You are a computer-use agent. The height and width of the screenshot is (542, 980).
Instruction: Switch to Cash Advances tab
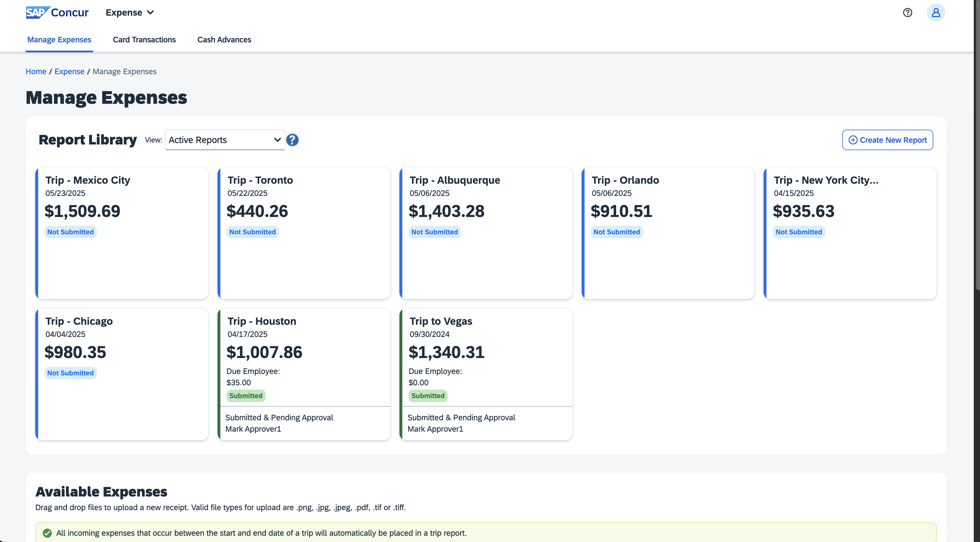coord(224,40)
